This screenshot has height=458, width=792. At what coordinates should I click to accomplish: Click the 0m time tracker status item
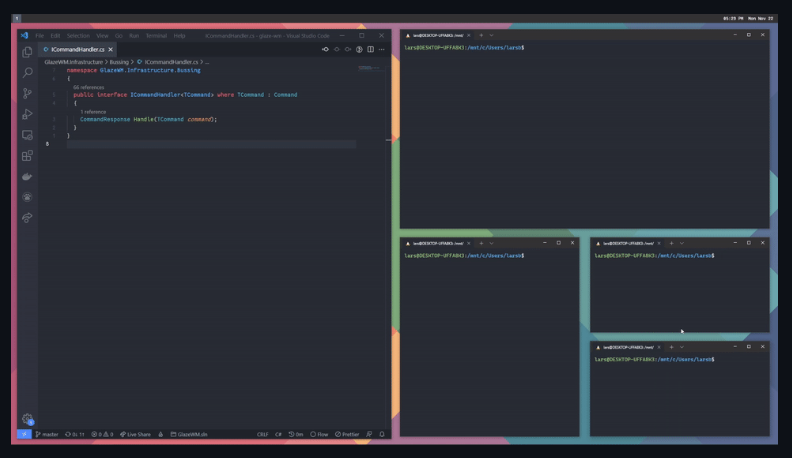point(296,434)
